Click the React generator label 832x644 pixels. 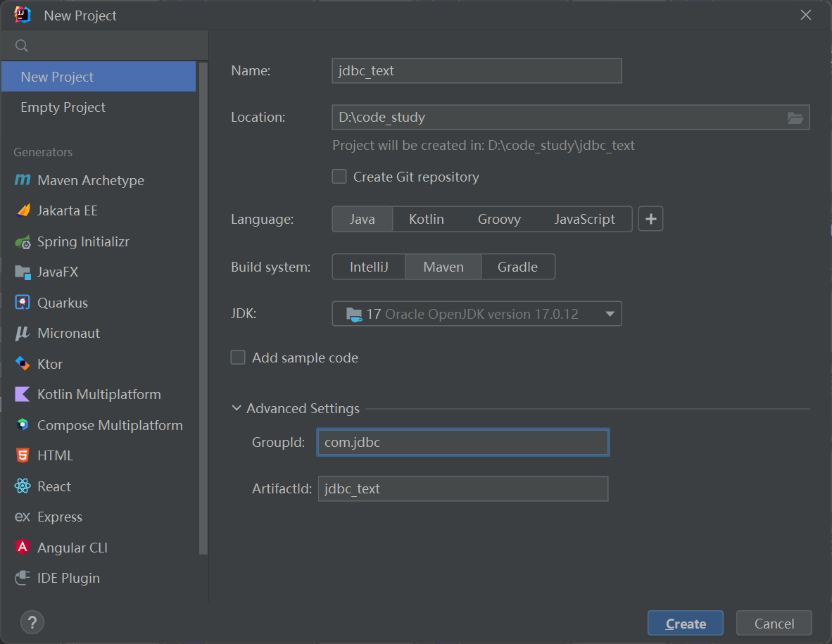pos(54,486)
